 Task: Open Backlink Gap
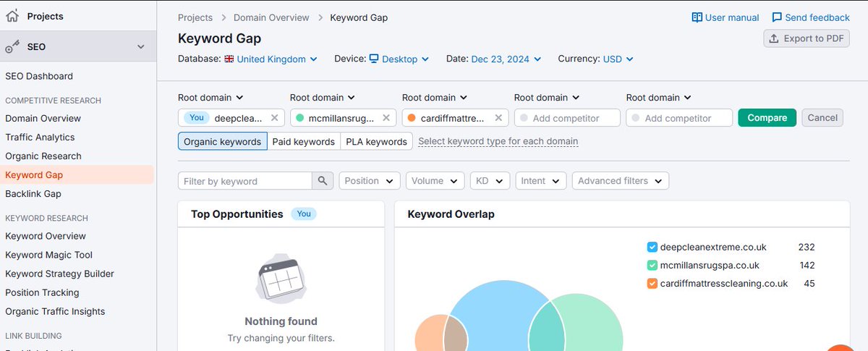tap(33, 193)
